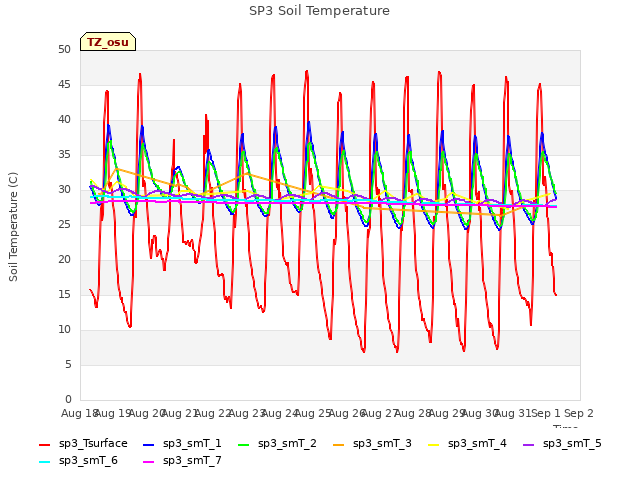Viewport: 640px width, 480px height.
Task: Click the sp3_smT_7 legend label
Action: click(x=192, y=460)
